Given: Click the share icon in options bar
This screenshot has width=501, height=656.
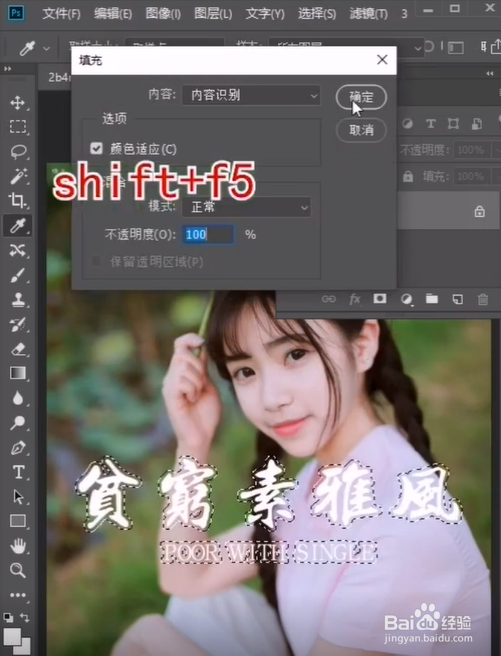Looking at the screenshot, I should tap(495, 46).
